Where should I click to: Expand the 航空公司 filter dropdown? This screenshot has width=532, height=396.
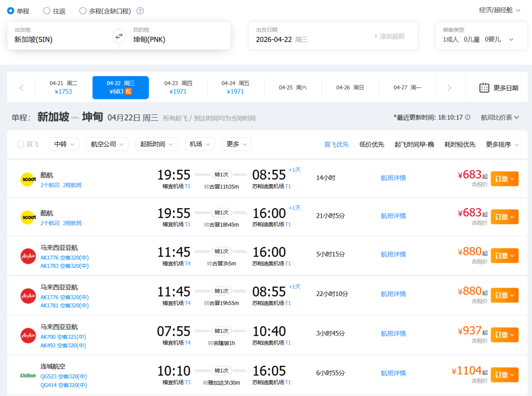coord(107,144)
